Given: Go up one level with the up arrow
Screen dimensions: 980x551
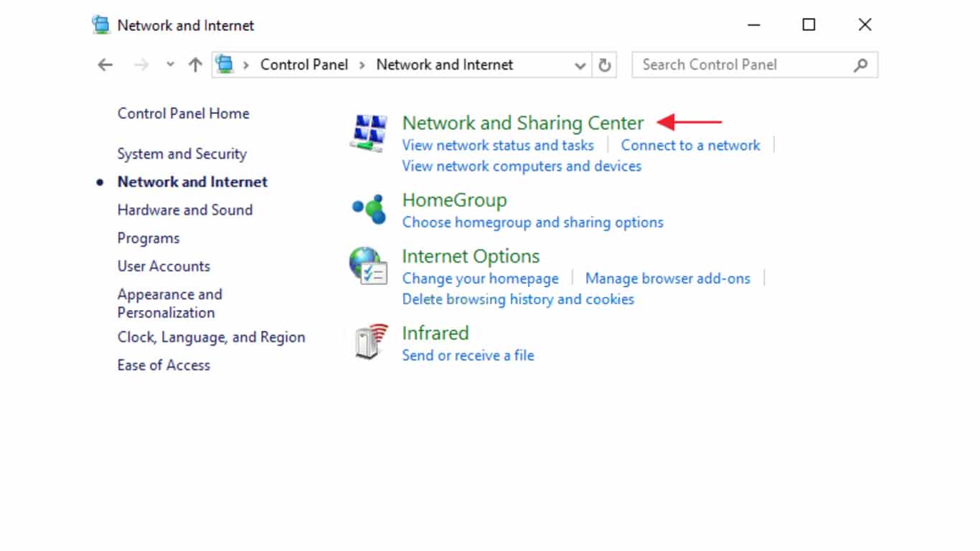Looking at the screenshot, I should click(194, 64).
